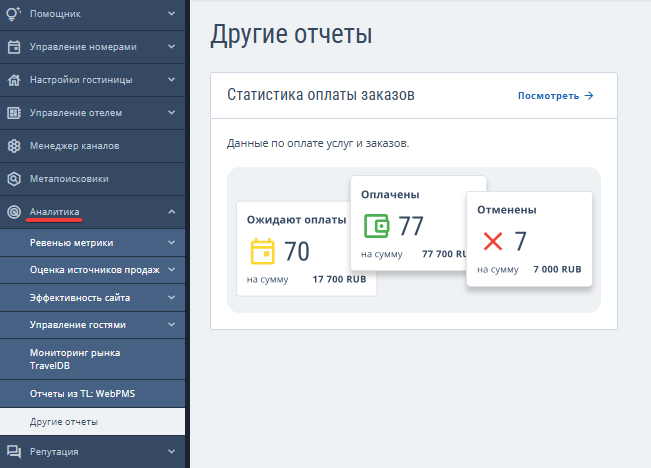Image resolution: width=651 pixels, height=468 pixels.
Task: Click the Аналитика target icon
Action: [14, 212]
